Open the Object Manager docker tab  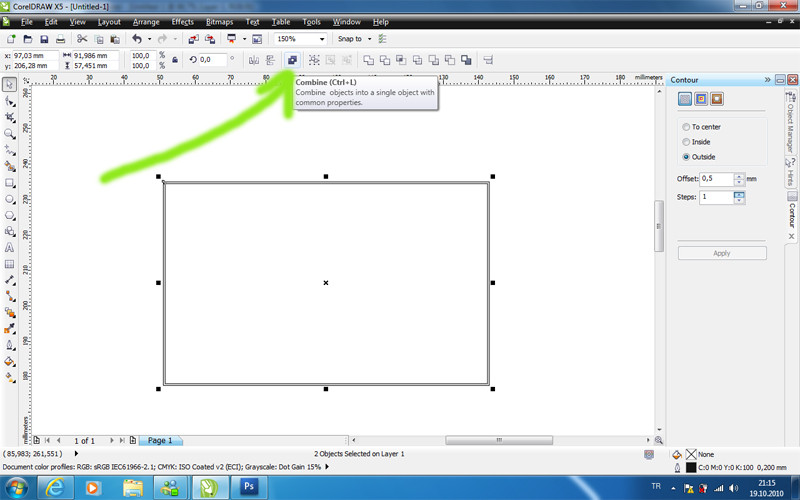point(790,121)
